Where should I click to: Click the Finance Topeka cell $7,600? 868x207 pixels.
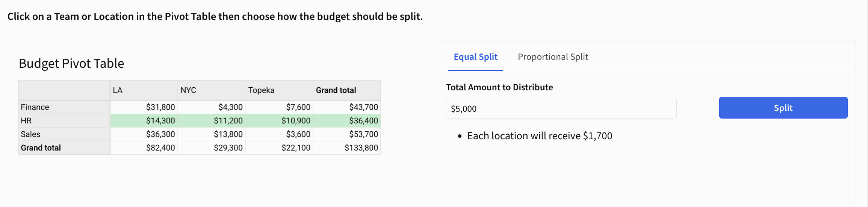pyautogui.click(x=298, y=107)
